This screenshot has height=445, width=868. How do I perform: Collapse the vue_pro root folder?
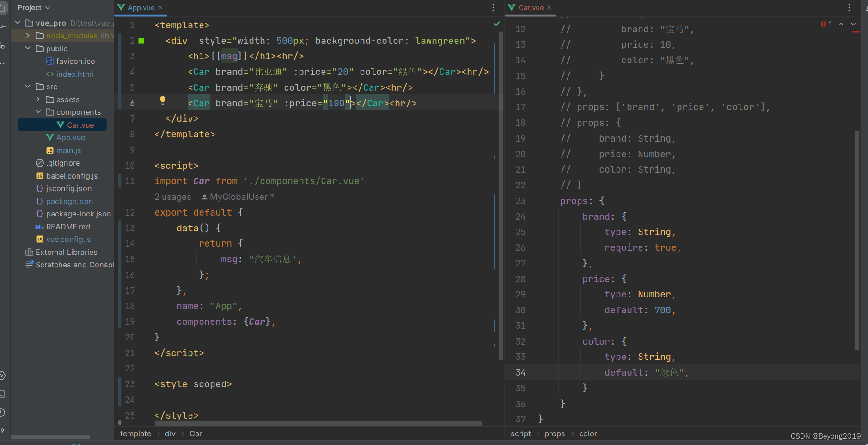click(x=18, y=23)
